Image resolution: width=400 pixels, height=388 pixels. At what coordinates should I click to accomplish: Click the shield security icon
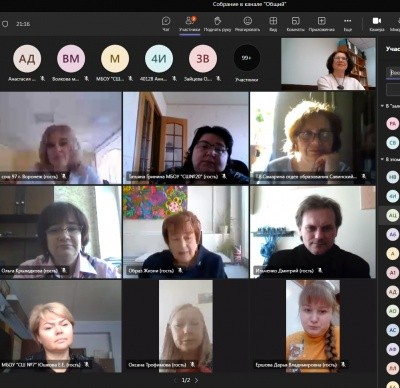[x=5, y=24]
